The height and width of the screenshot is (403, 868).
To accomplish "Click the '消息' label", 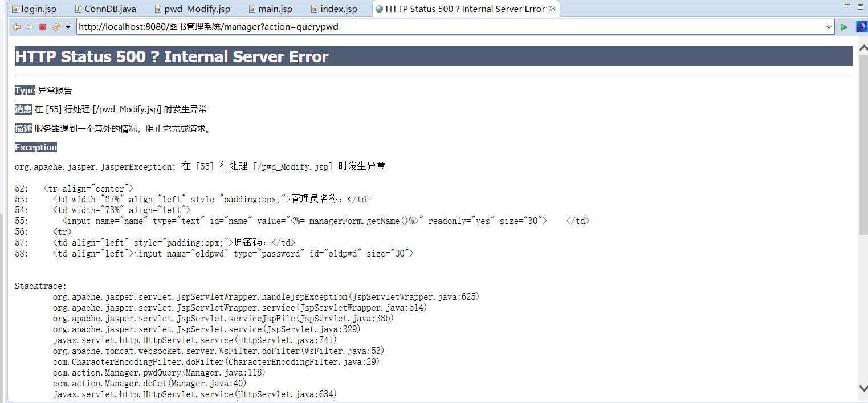I will point(23,109).
